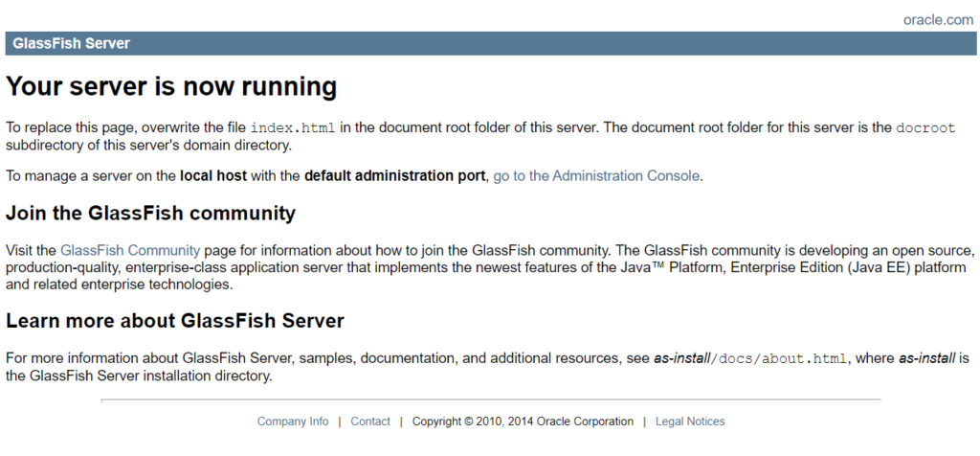Go to the Administration Console link
The height and width of the screenshot is (456, 980).
pos(596,175)
